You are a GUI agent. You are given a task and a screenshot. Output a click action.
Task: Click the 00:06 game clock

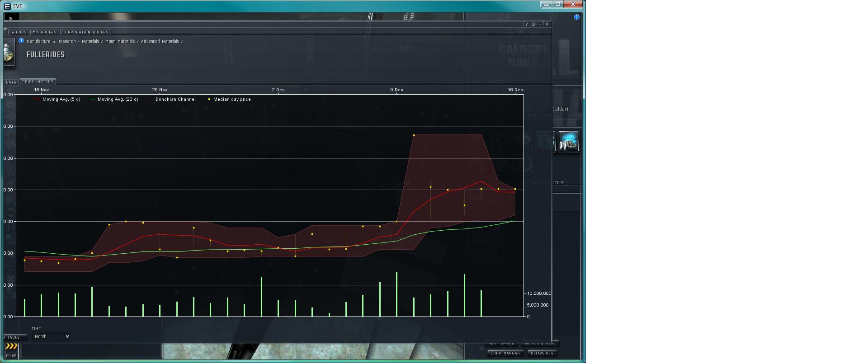[x=11, y=356]
